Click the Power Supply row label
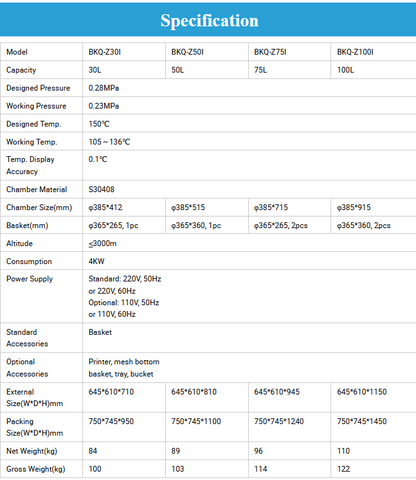 [30, 279]
